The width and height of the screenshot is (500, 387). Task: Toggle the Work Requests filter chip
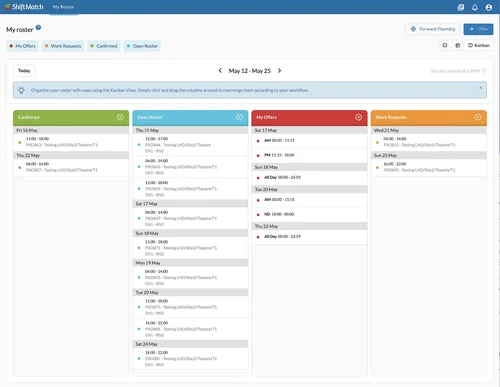(63, 46)
